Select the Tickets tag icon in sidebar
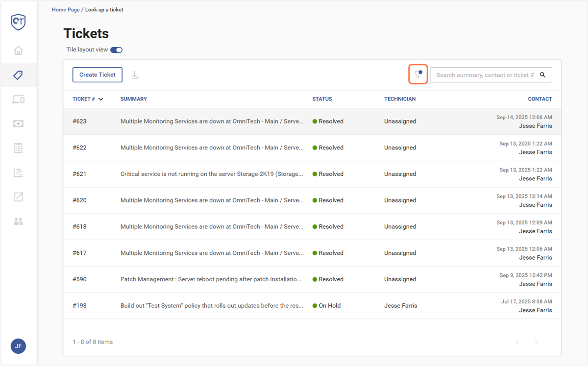588x366 pixels. pyautogui.click(x=18, y=75)
